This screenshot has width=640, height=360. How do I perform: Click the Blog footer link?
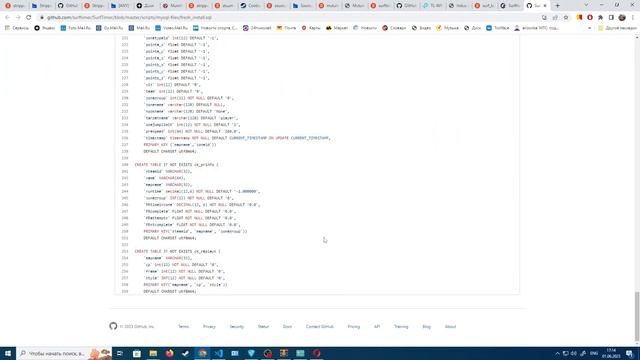427,327
